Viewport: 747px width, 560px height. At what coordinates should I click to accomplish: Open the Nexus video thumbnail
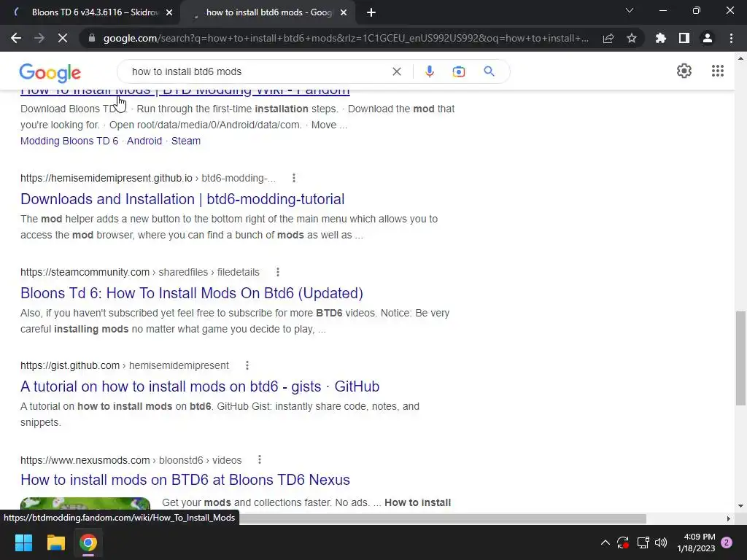tap(85, 504)
